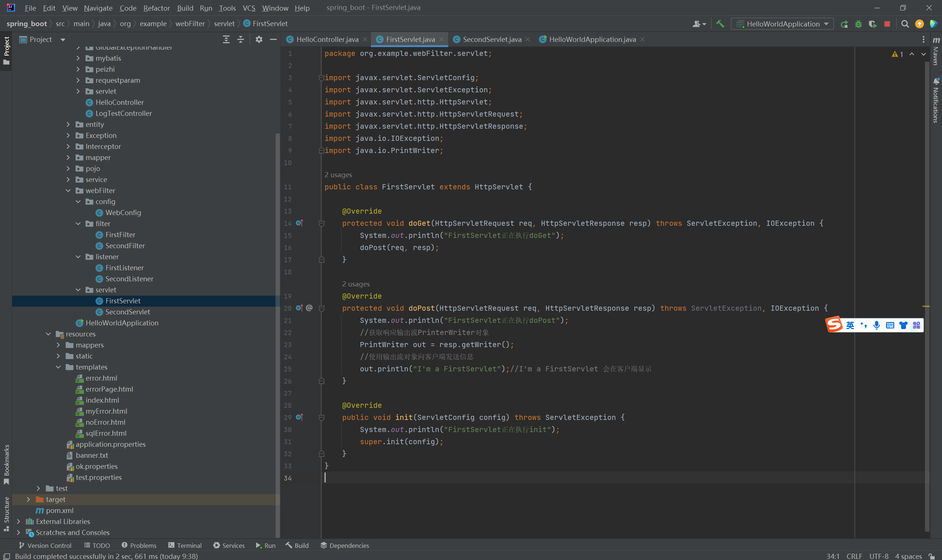Open Search Everywhere magnifier icon

[904, 24]
